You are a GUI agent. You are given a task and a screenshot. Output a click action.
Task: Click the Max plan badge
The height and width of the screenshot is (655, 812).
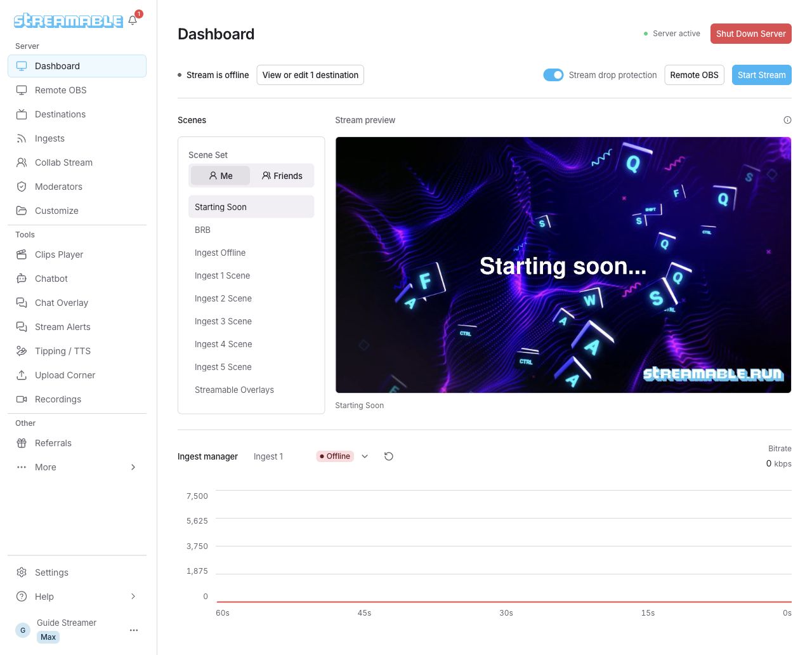point(48,637)
